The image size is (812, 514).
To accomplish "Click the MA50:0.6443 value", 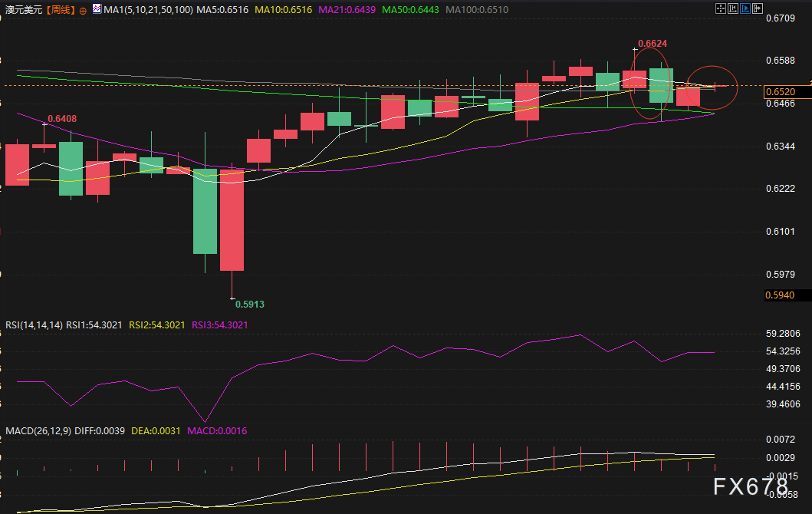I will [x=410, y=10].
